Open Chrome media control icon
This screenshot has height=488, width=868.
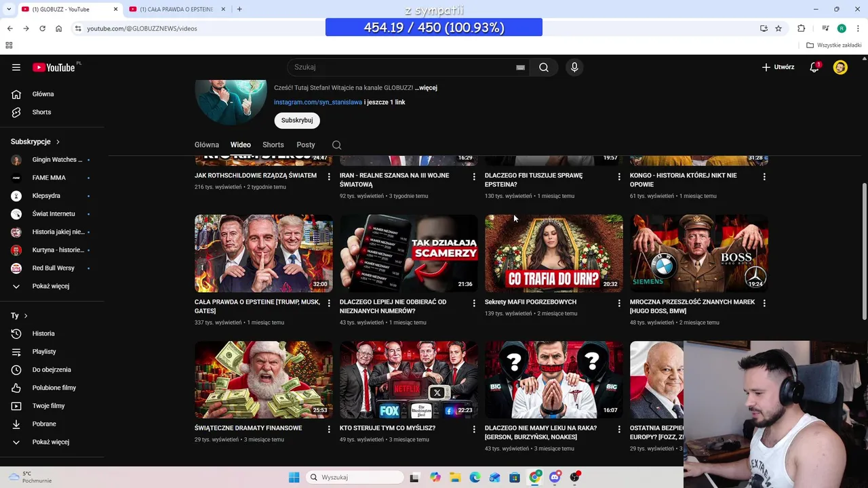tap(825, 28)
